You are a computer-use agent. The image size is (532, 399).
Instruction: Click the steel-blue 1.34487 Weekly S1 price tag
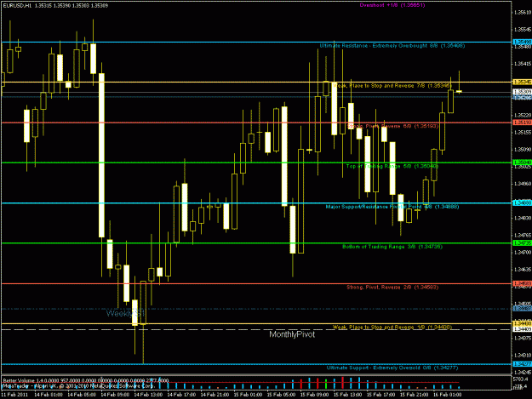point(522,309)
